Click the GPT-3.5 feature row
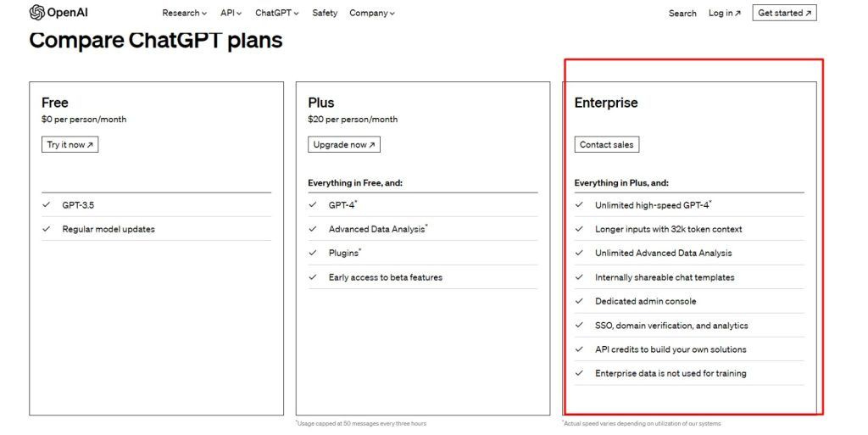The width and height of the screenshot is (868, 435). (156, 204)
